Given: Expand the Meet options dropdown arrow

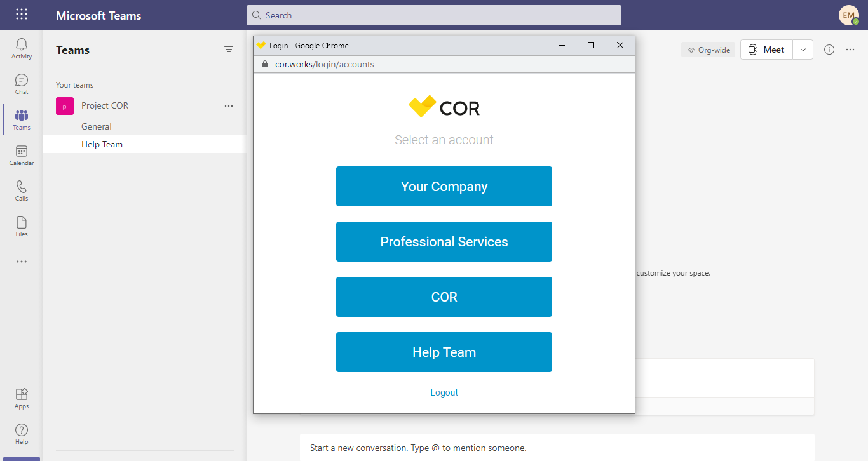Looking at the screenshot, I should tap(803, 50).
